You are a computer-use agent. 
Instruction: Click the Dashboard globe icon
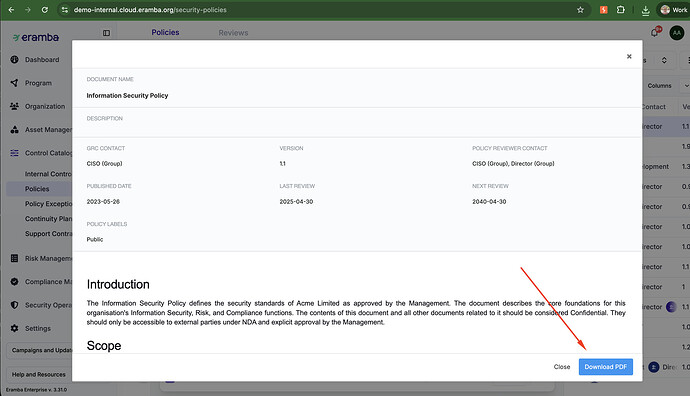click(x=15, y=59)
